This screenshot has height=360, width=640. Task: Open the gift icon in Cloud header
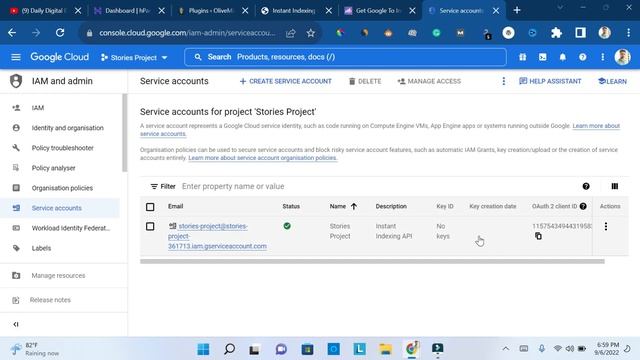coord(522,57)
